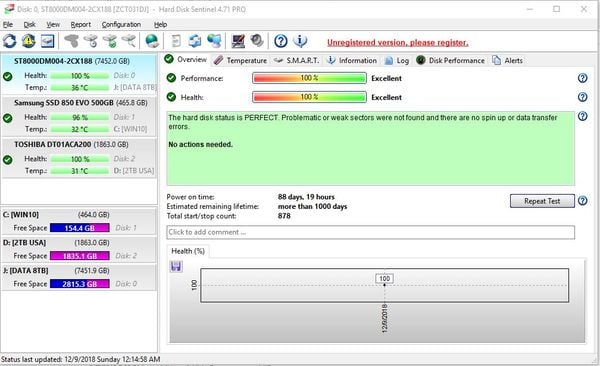
Task: Open the Disk menu
Action: 29,25
